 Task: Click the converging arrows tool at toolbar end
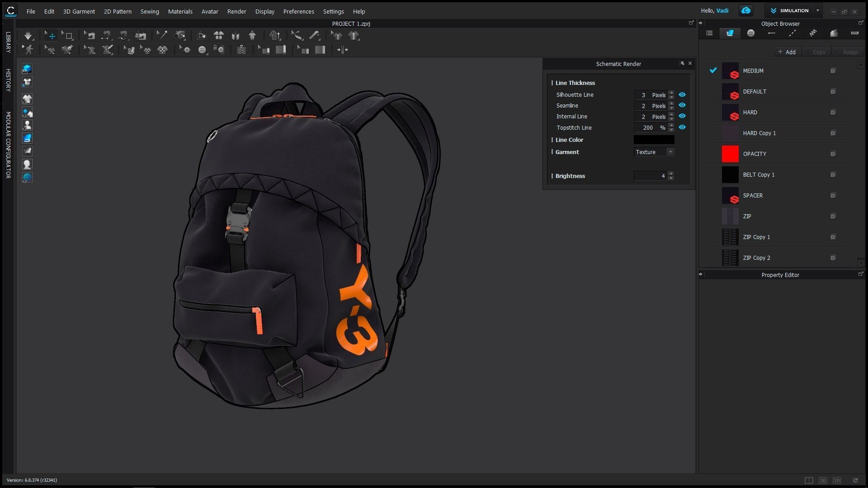point(342,50)
